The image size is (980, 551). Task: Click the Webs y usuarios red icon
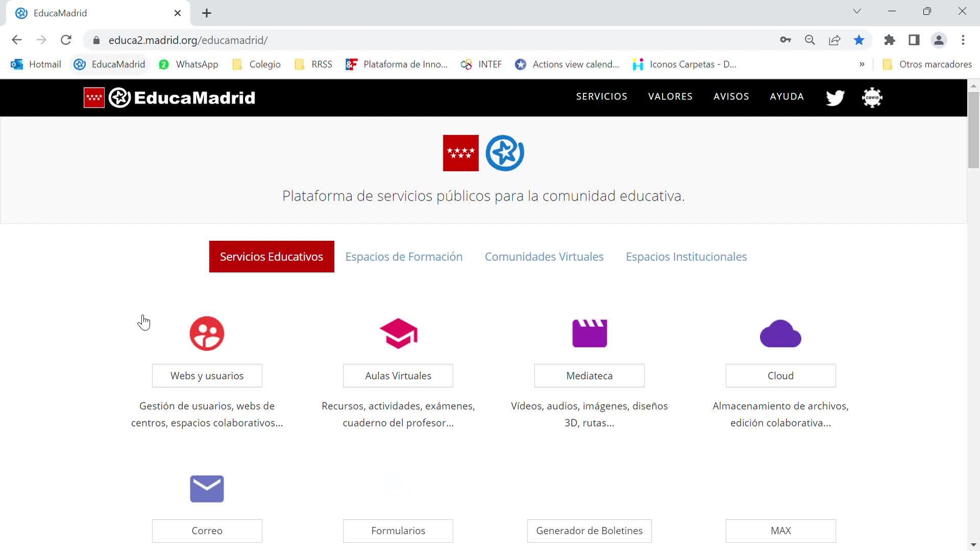pos(207,334)
